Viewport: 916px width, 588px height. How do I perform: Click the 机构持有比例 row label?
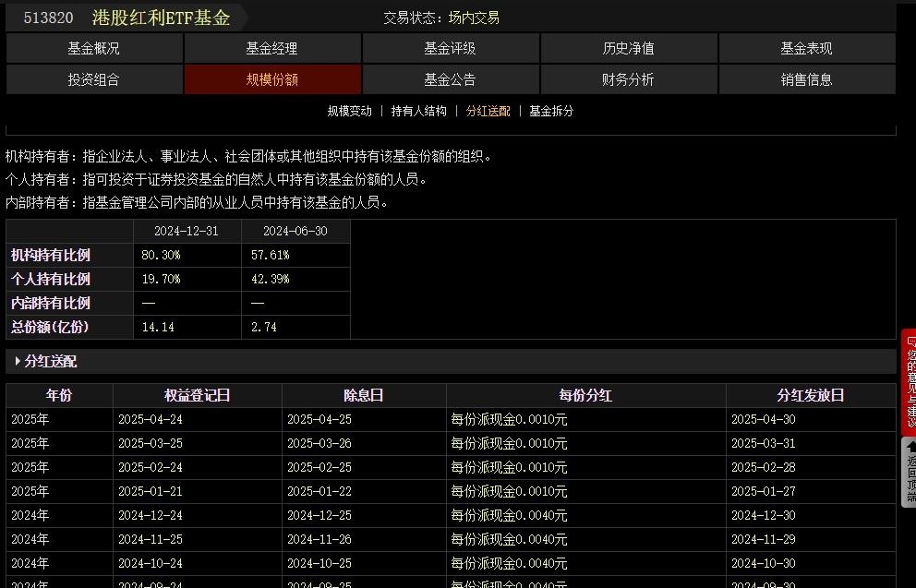[51, 255]
